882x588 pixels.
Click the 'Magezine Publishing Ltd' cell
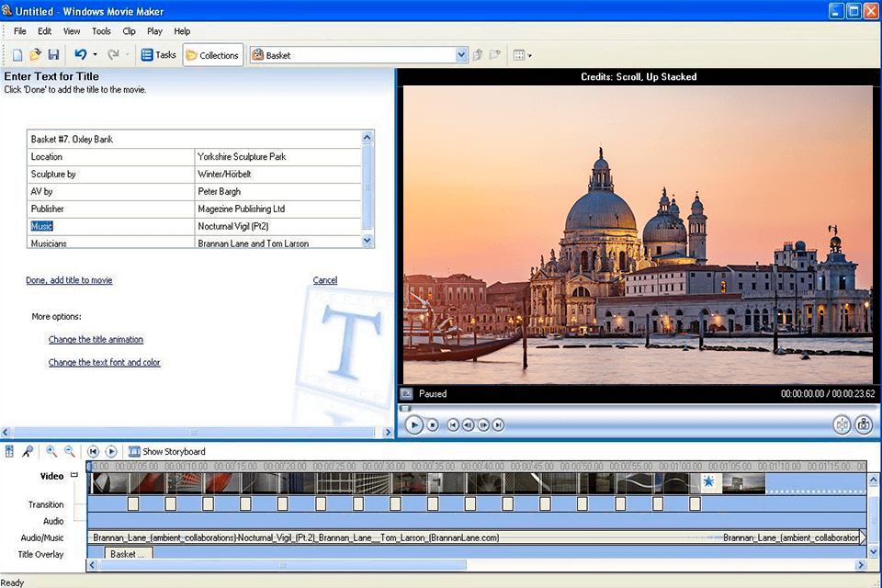[277, 209]
